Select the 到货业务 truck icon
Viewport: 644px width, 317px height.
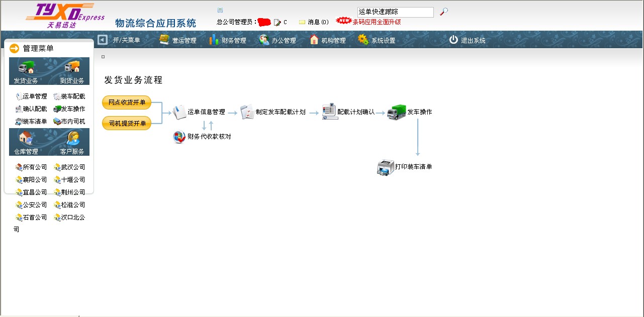(x=72, y=67)
